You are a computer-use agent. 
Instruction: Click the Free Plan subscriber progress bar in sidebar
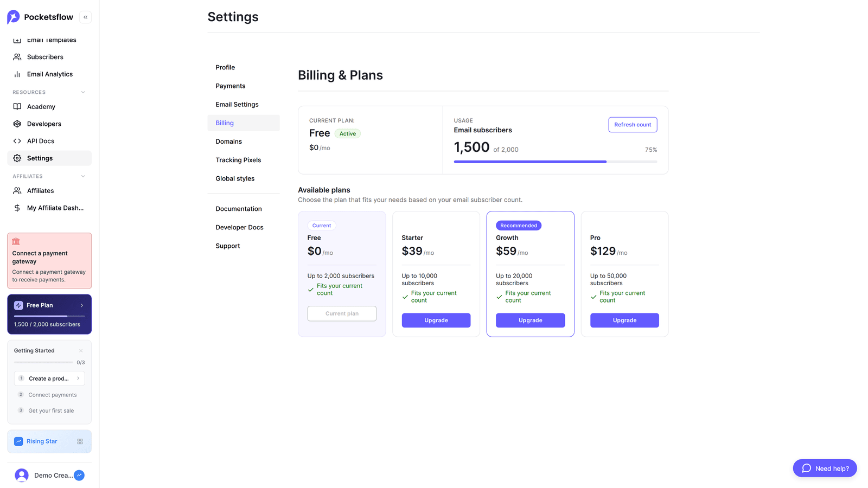[49, 316]
